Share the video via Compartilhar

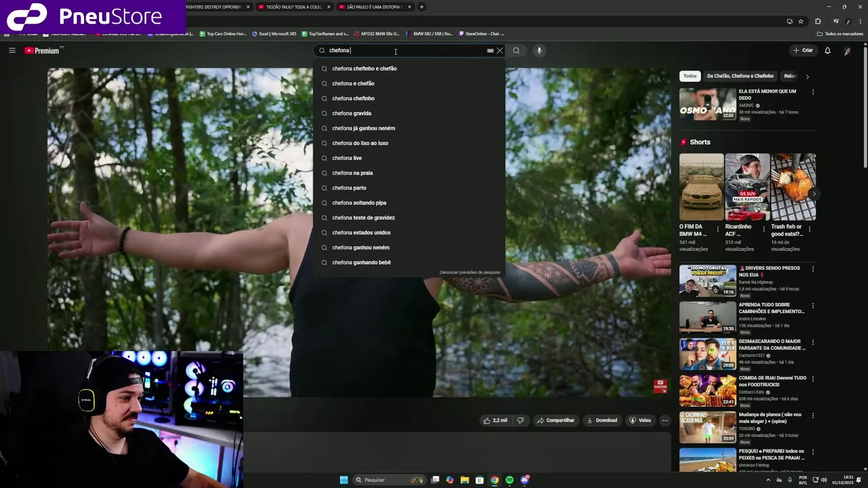(555, 420)
